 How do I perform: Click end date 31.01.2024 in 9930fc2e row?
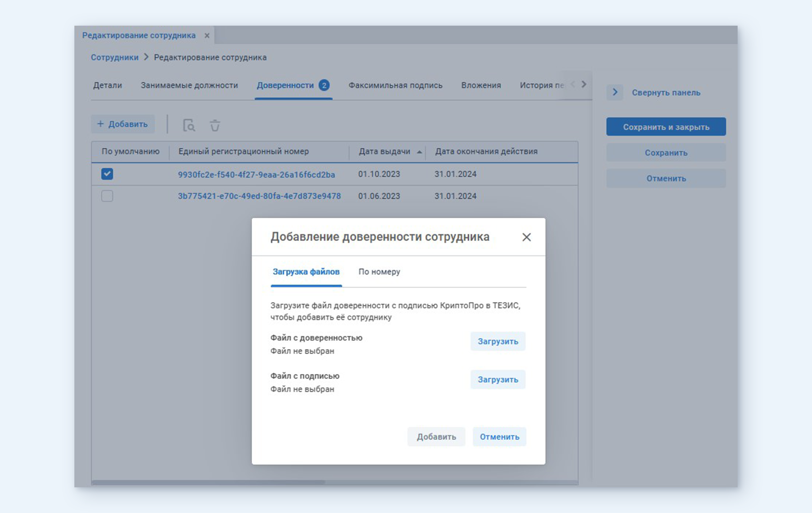455,174
